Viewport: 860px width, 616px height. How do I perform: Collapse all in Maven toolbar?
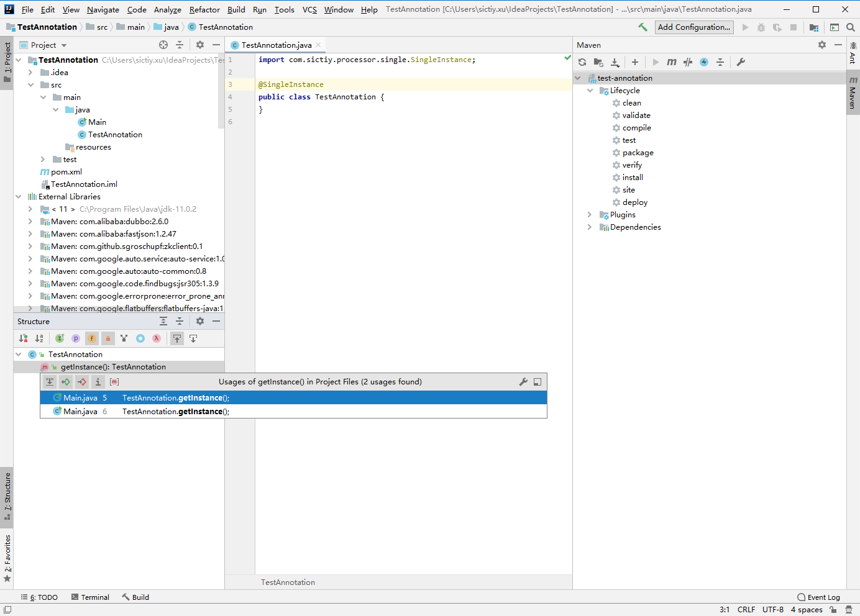tap(720, 62)
